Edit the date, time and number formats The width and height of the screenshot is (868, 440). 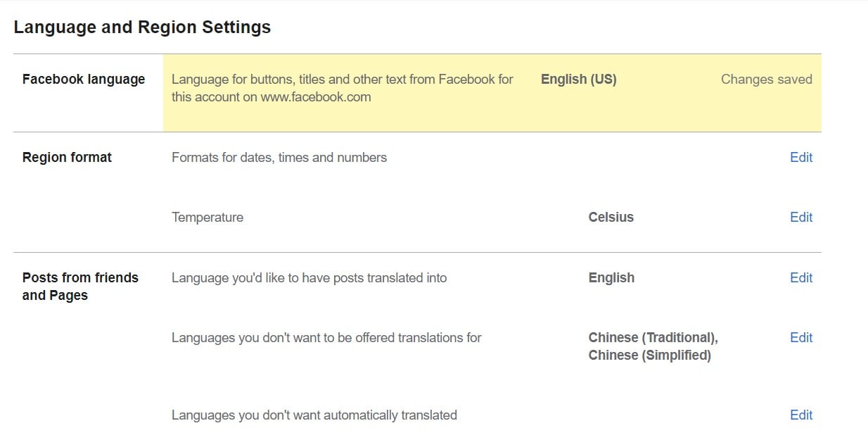801,157
